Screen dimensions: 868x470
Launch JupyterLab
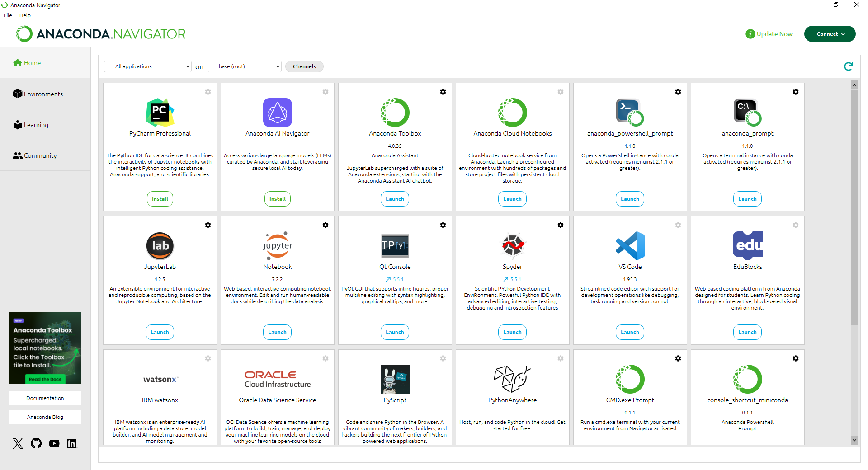coord(160,332)
